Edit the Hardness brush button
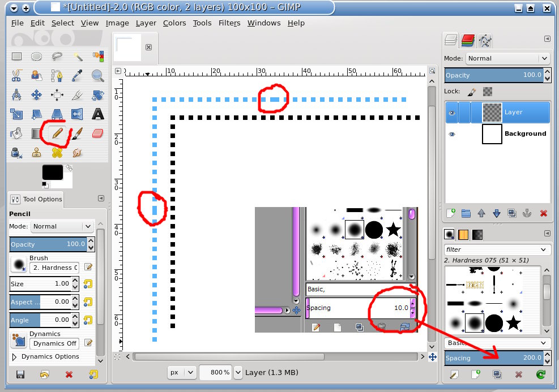Image resolution: width=559 pixels, height=392 pixels. click(x=88, y=267)
